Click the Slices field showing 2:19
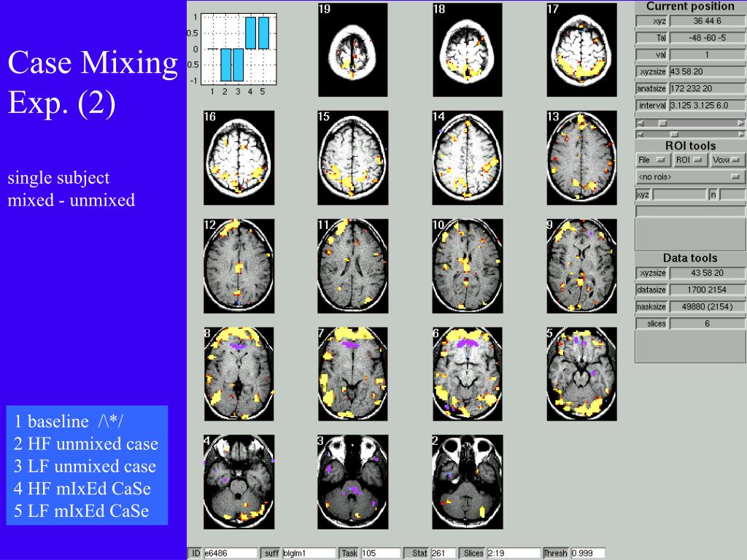The height and width of the screenshot is (560, 747). click(514, 553)
